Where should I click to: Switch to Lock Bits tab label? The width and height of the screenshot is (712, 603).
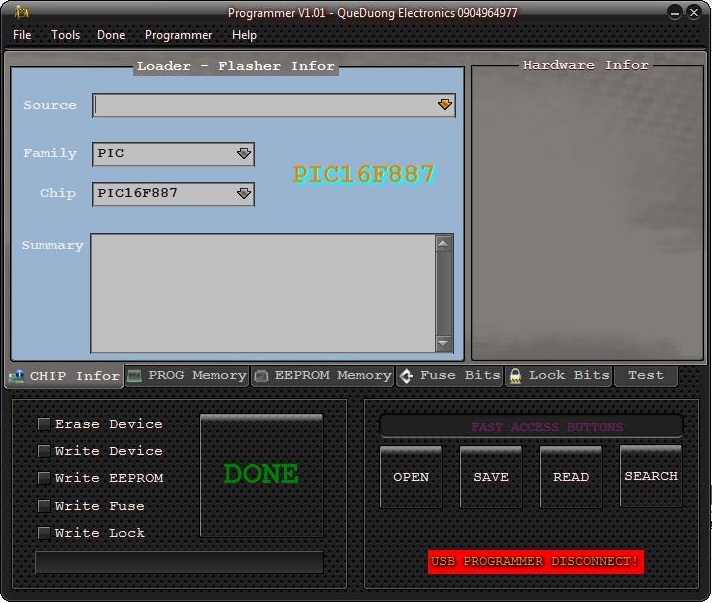[x=569, y=376]
